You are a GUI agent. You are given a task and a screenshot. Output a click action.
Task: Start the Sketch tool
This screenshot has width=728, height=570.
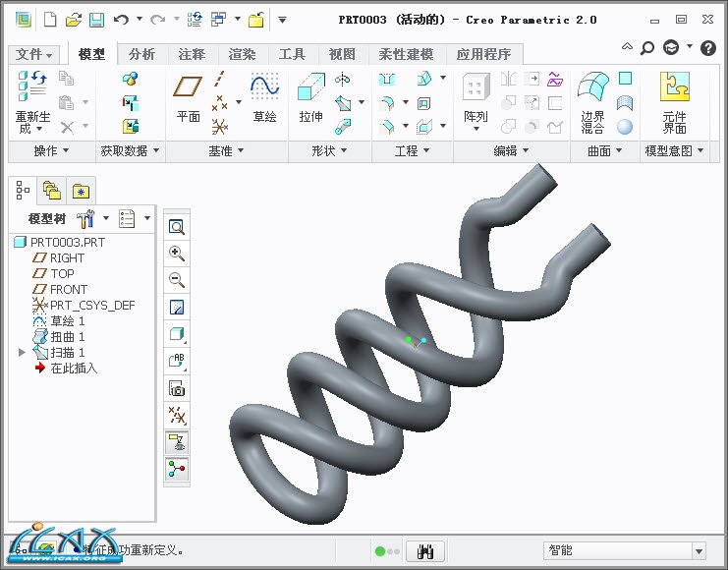click(x=264, y=97)
